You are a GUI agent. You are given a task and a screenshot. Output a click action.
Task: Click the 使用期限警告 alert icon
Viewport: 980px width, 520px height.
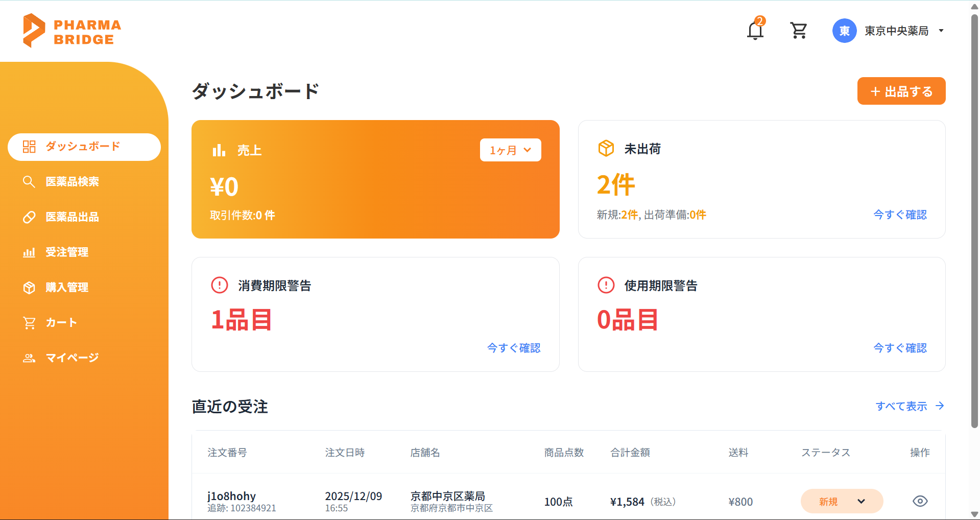click(606, 285)
